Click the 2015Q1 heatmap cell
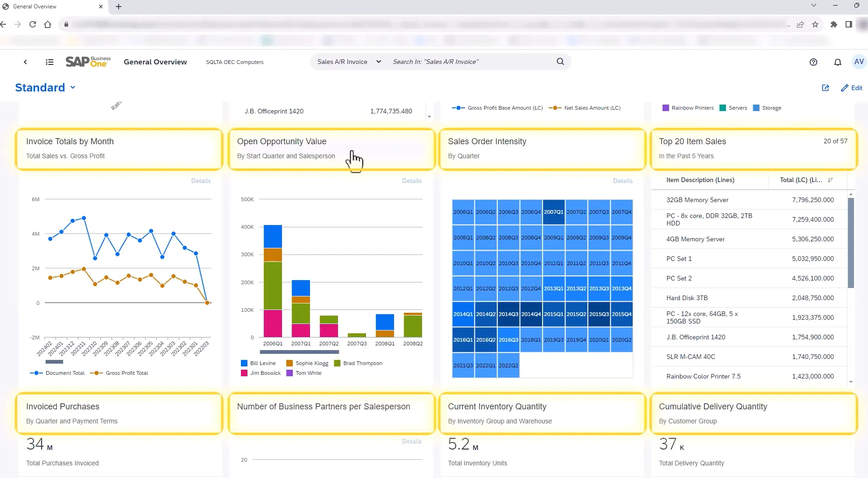 pos(553,314)
